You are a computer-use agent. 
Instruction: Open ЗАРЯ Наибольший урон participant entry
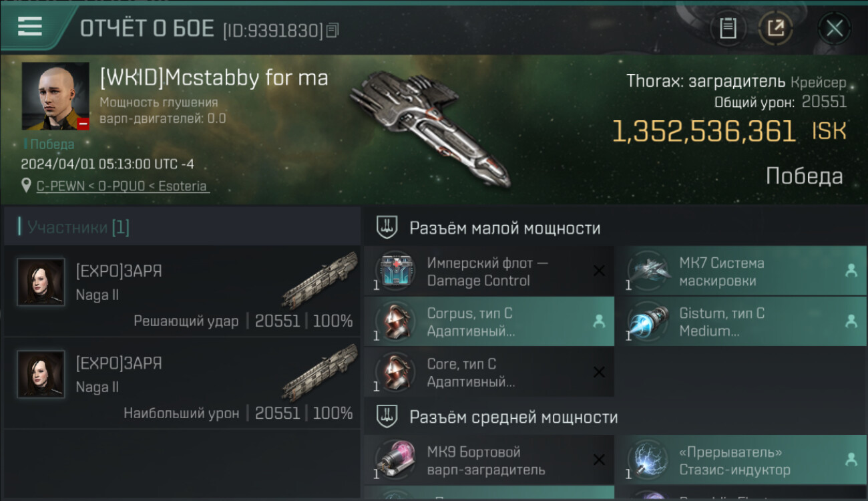click(x=182, y=383)
